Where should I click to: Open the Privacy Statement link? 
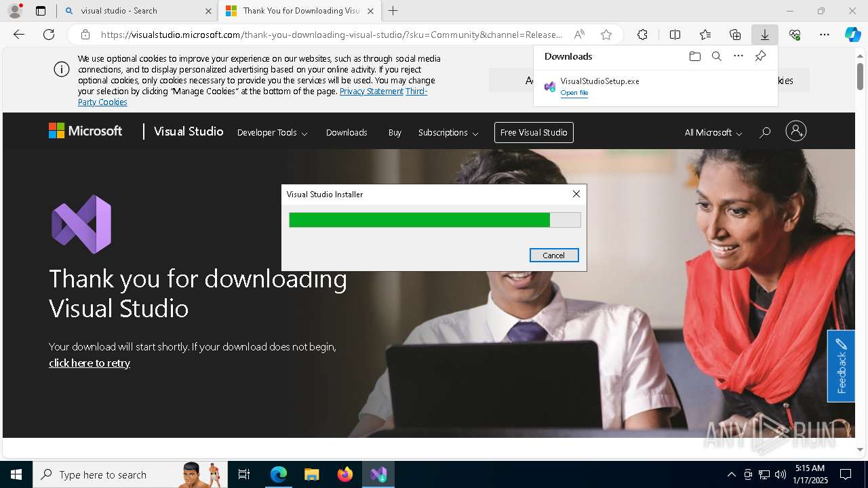(372, 91)
